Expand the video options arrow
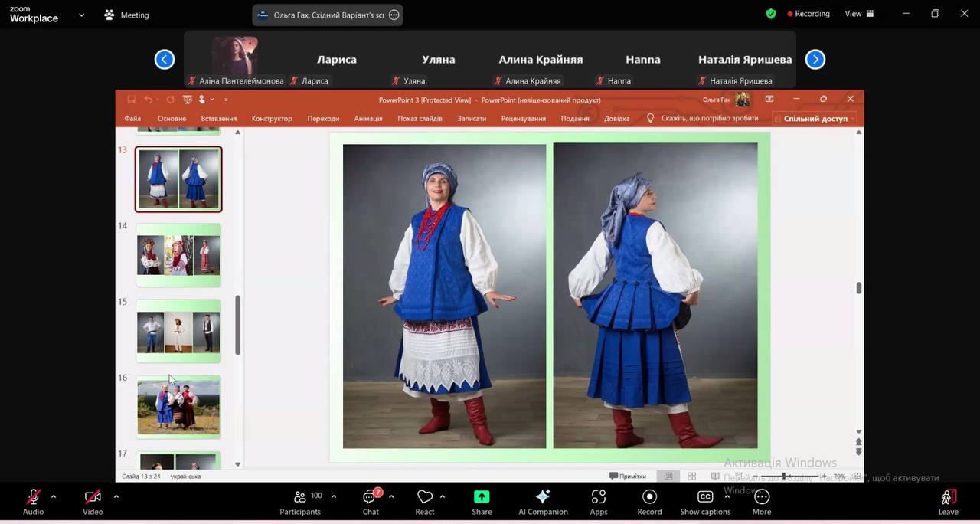The height and width of the screenshot is (524, 980). point(116,496)
